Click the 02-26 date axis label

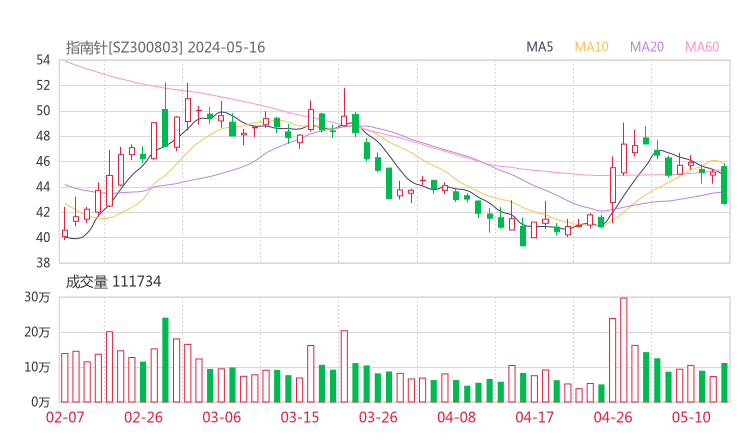143,417
